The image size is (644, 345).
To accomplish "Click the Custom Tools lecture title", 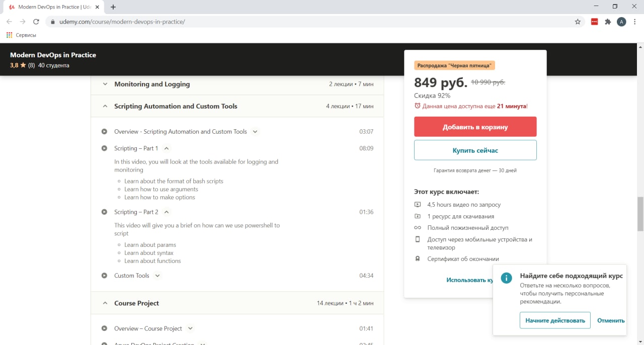I will click(132, 276).
